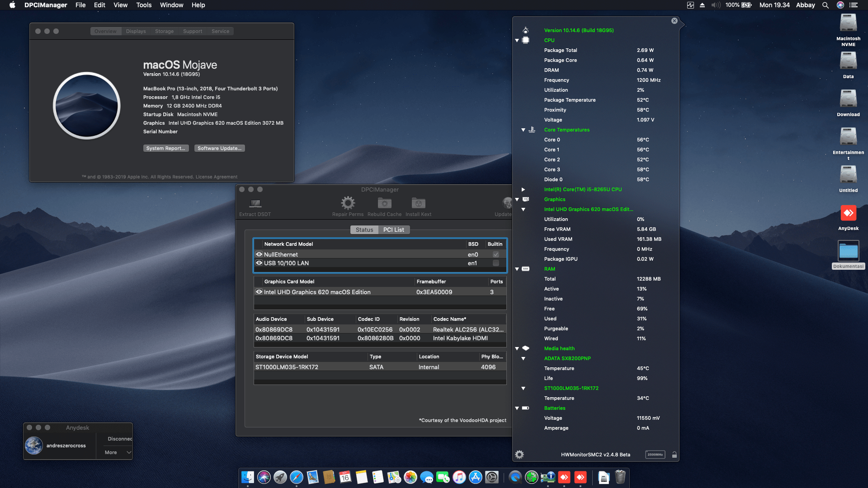The width and height of the screenshot is (868, 488).
Task: Collapse the Batteries section in HWMonitor
Action: (517, 408)
